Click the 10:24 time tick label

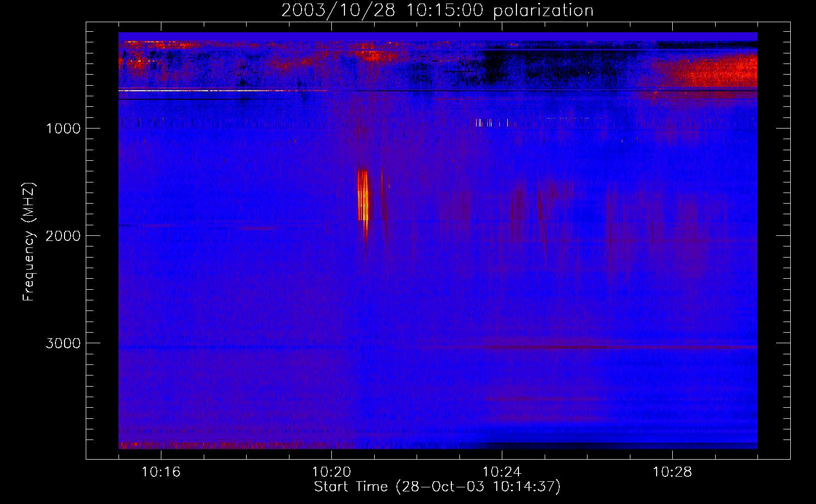[502, 472]
